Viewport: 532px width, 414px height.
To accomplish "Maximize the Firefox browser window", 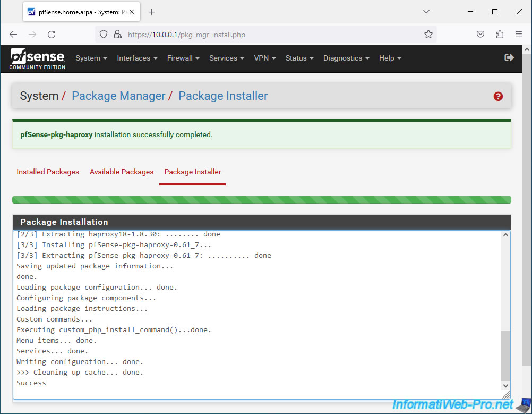I will tap(495, 12).
